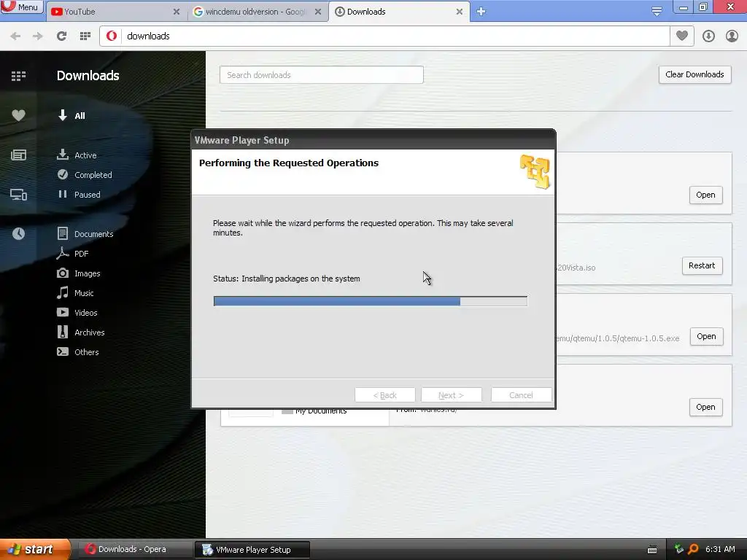
Task: Click the VMware installation progress bar
Action: tap(370, 301)
